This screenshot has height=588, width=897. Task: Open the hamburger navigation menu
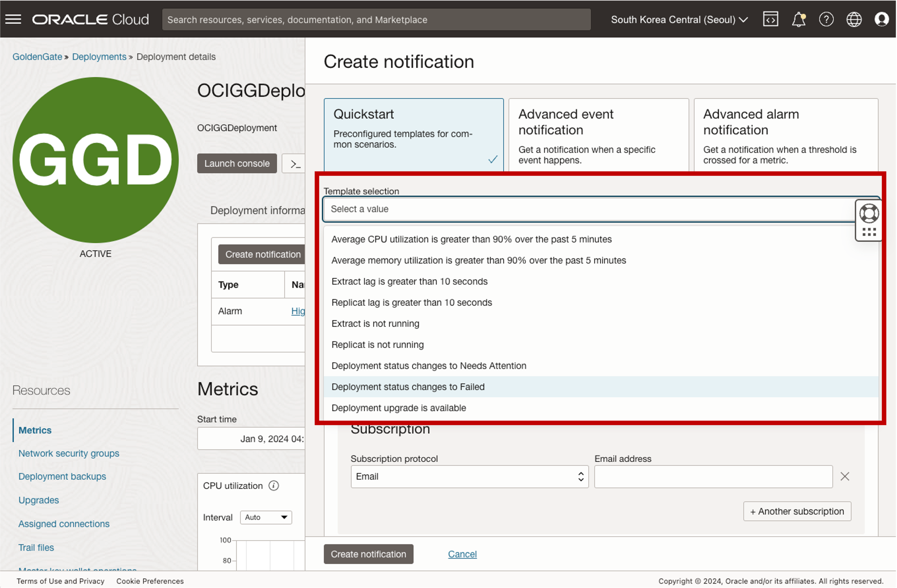[x=13, y=19]
